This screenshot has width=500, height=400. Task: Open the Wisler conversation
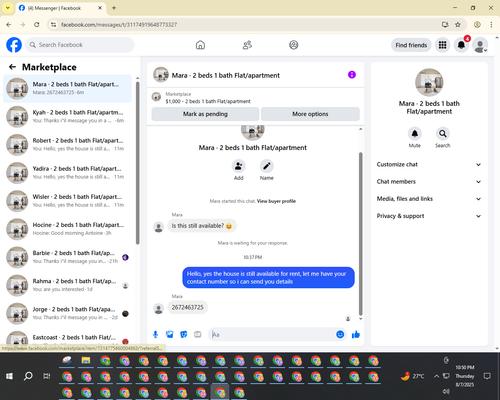pyautogui.click(x=67, y=201)
